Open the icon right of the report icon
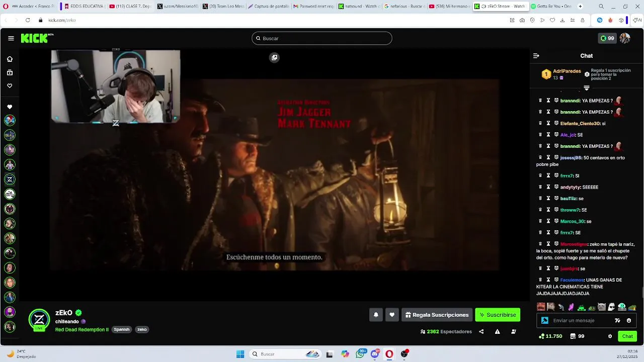Image resolution: width=644 pixels, height=362 pixels. [513, 332]
